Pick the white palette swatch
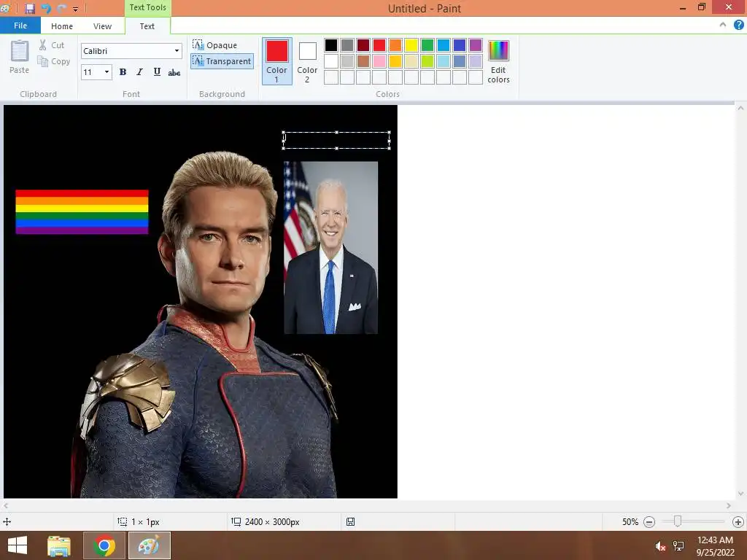Image resolution: width=747 pixels, height=560 pixels. coord(331,61)
